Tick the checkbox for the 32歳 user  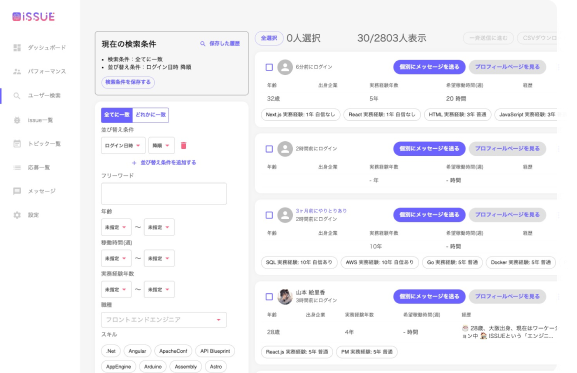[x=269, y=67]
